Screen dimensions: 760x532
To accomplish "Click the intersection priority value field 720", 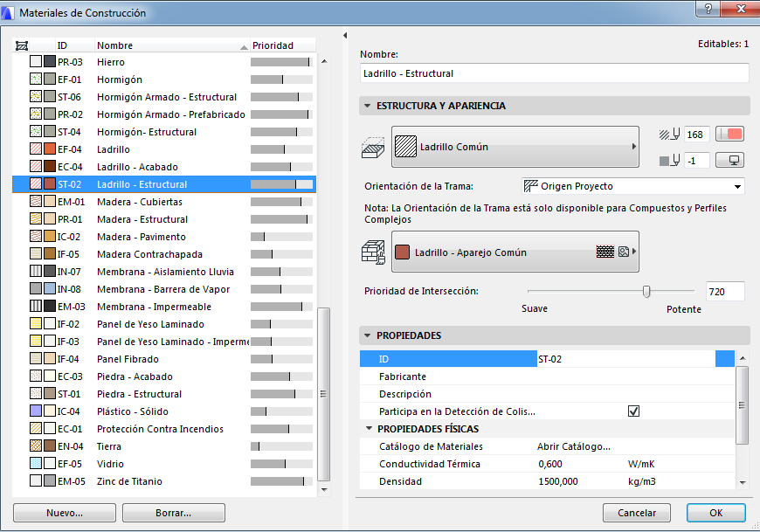I will 724,291.
